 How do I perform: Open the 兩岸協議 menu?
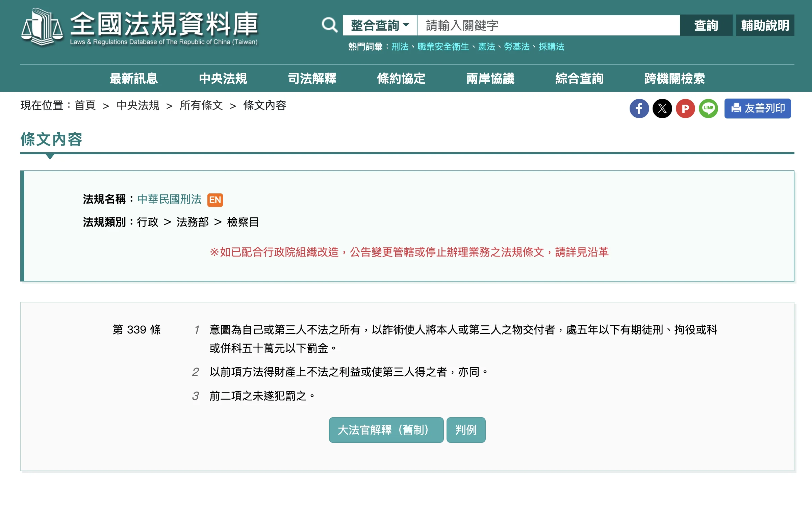click(490, 78)
